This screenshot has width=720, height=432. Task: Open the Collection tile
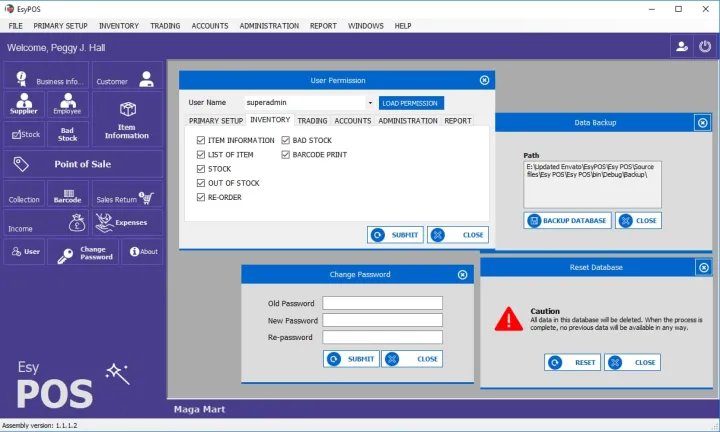[24, 193]
